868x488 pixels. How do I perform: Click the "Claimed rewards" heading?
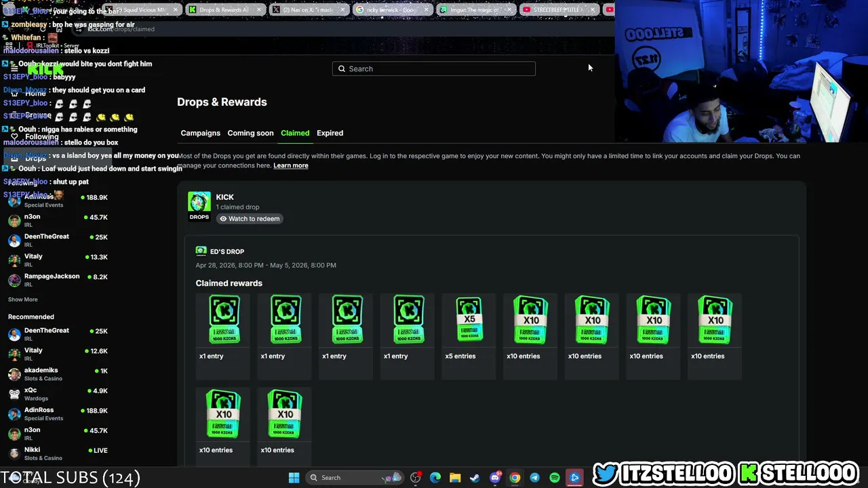(x=229, y=283)
